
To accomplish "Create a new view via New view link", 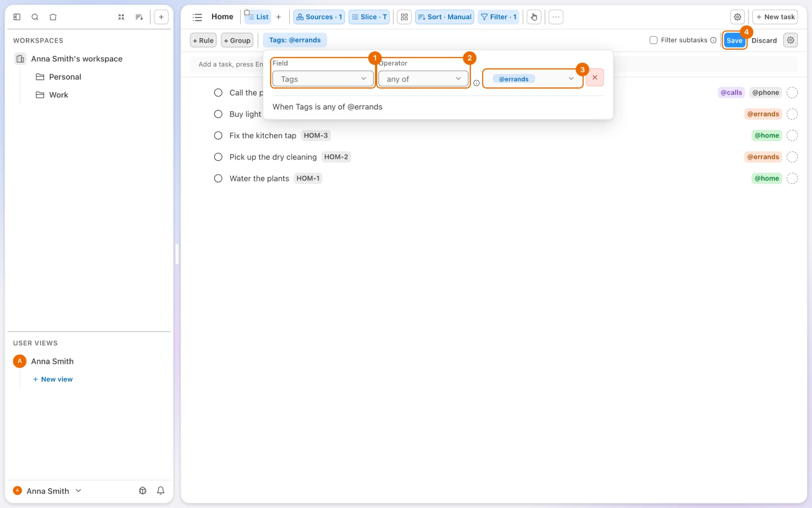I will click(x=53, y=379).
